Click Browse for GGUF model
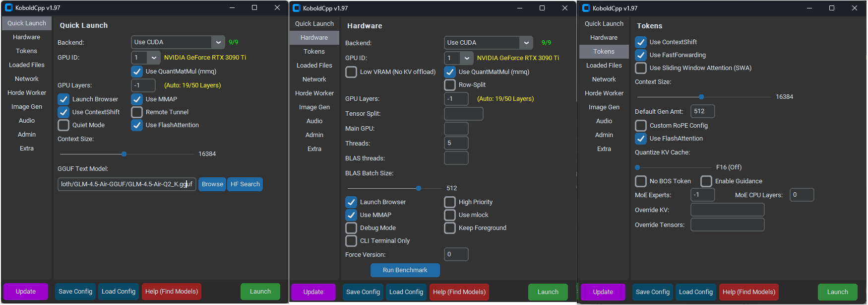868x305 pixels. 212,184
